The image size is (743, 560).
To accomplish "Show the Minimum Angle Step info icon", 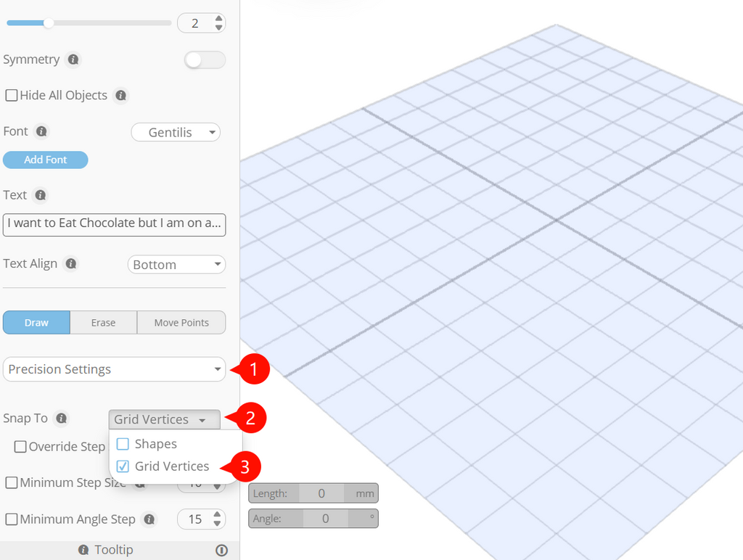I will [x=149, y=519].
